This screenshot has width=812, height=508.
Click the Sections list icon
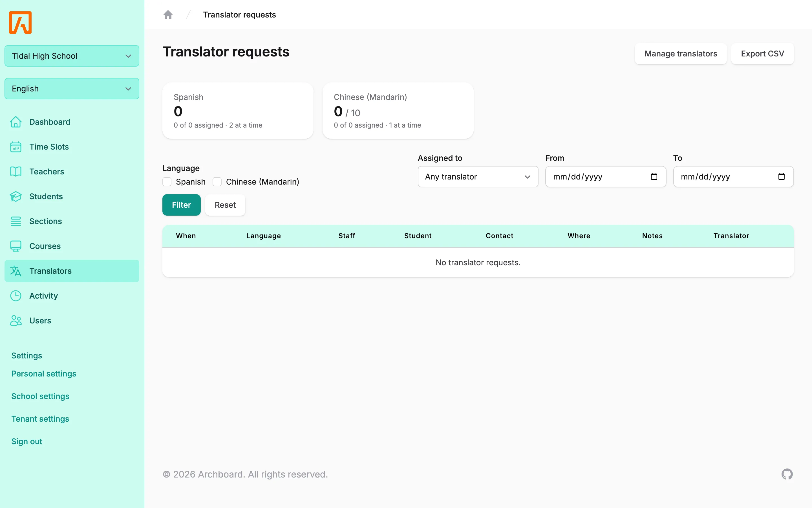16,222
